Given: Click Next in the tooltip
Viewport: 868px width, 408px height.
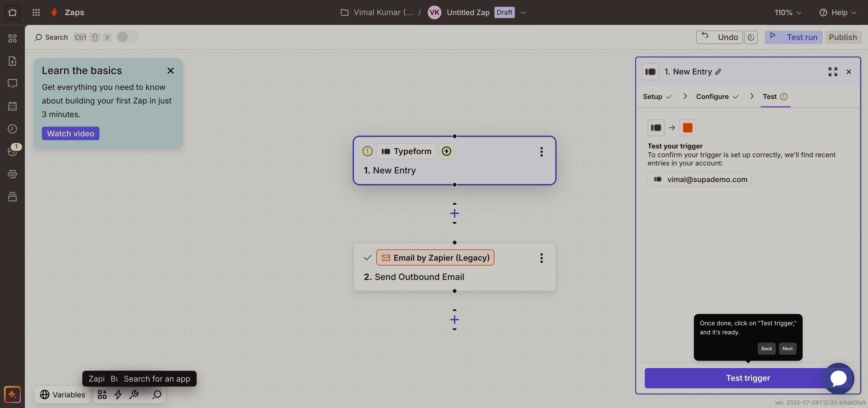Looking at the screenshot, I should [x=788, y=349].
